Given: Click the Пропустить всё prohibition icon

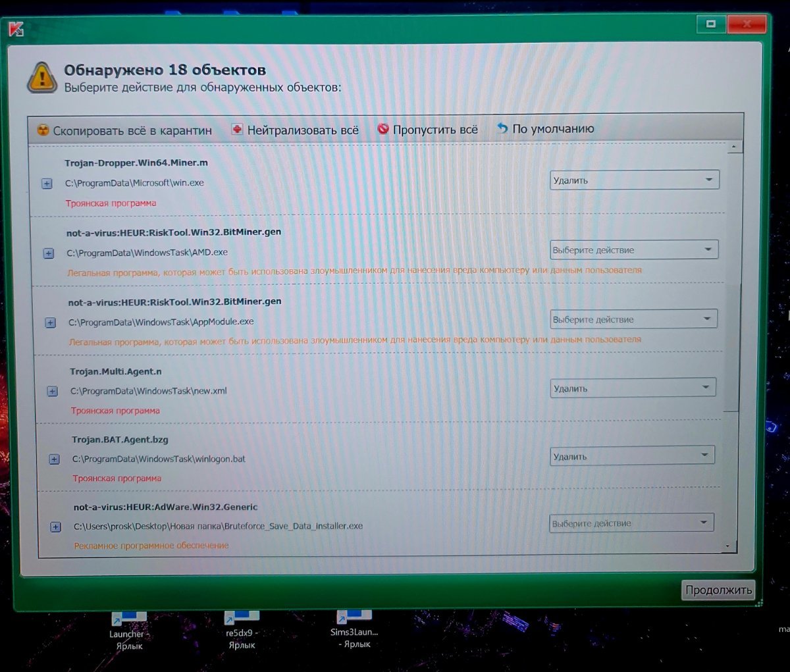Looking at the screenshot, I should point(383,129).
